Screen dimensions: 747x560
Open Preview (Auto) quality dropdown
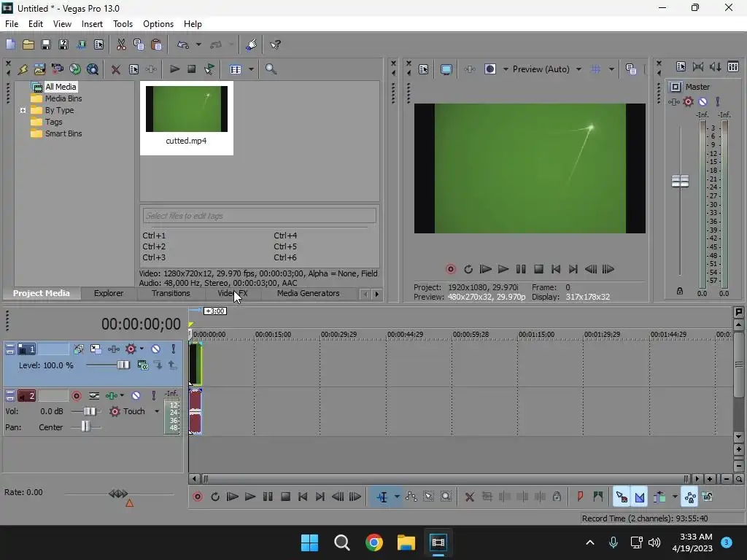[578, 69]
